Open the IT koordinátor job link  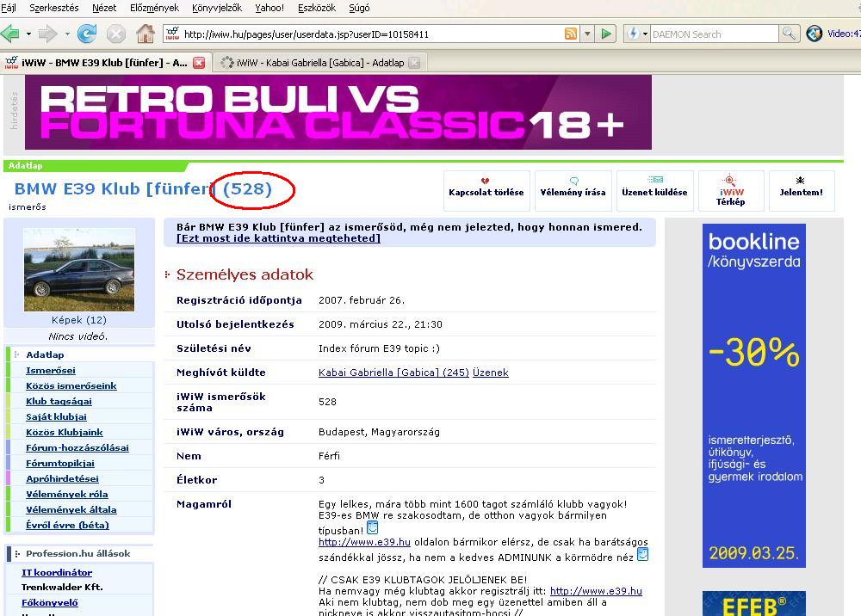[57, 572]
